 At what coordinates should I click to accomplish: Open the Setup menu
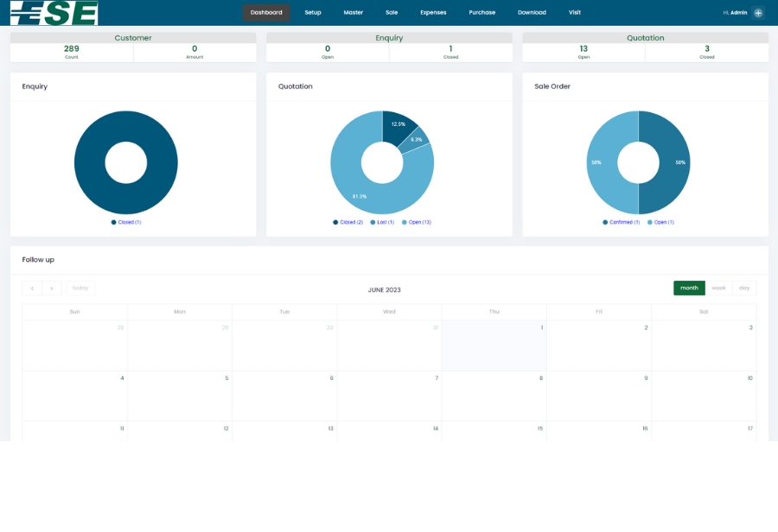[313, 12]
